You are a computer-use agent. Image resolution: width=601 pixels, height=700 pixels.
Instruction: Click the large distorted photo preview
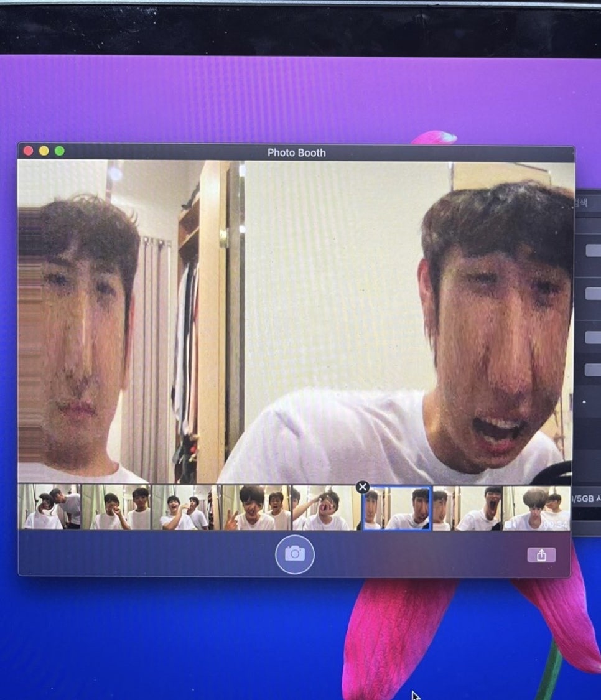[296, 322]
